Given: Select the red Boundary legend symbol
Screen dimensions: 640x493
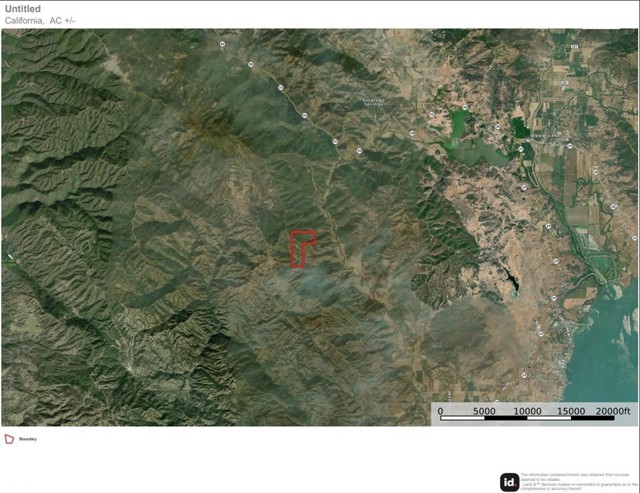Looking at the screenshot, I should (9, 439).
